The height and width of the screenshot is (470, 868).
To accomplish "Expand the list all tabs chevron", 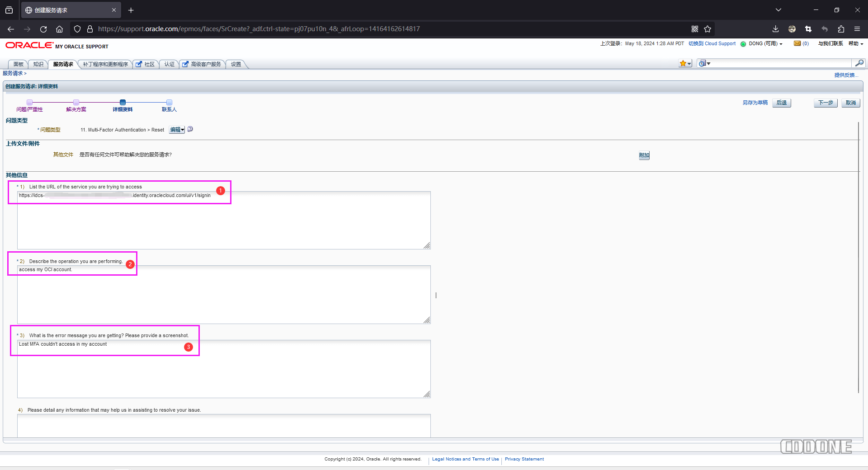I will coord(778,10).
